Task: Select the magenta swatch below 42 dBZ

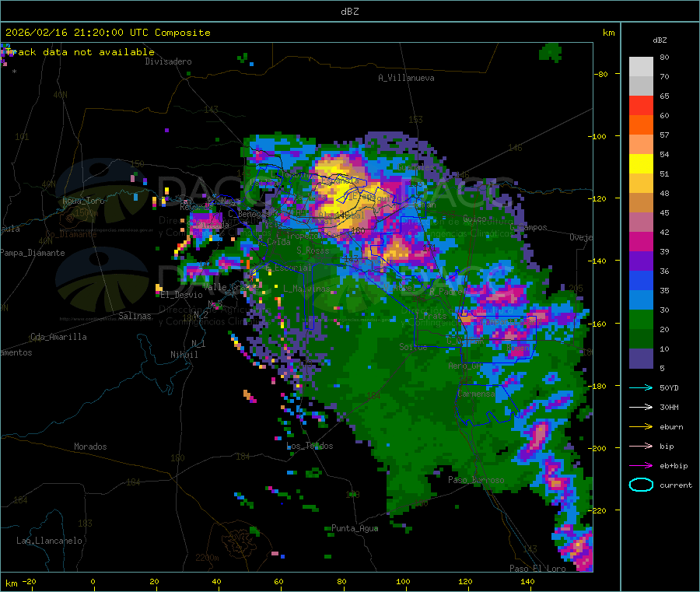Action: pyautogui.click(x=641, y=241)
